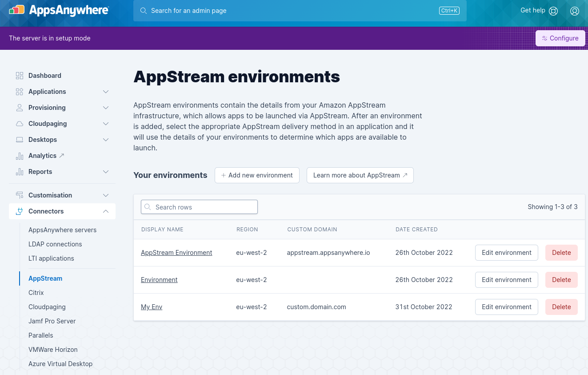Expand the Applications menu chevron

(106, 92)
